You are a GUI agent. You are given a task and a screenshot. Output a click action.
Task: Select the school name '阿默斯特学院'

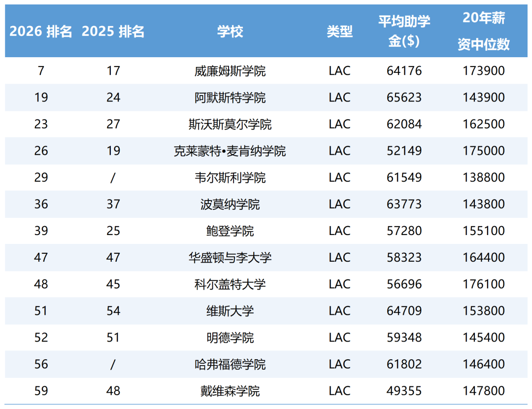tap(230, 98)
